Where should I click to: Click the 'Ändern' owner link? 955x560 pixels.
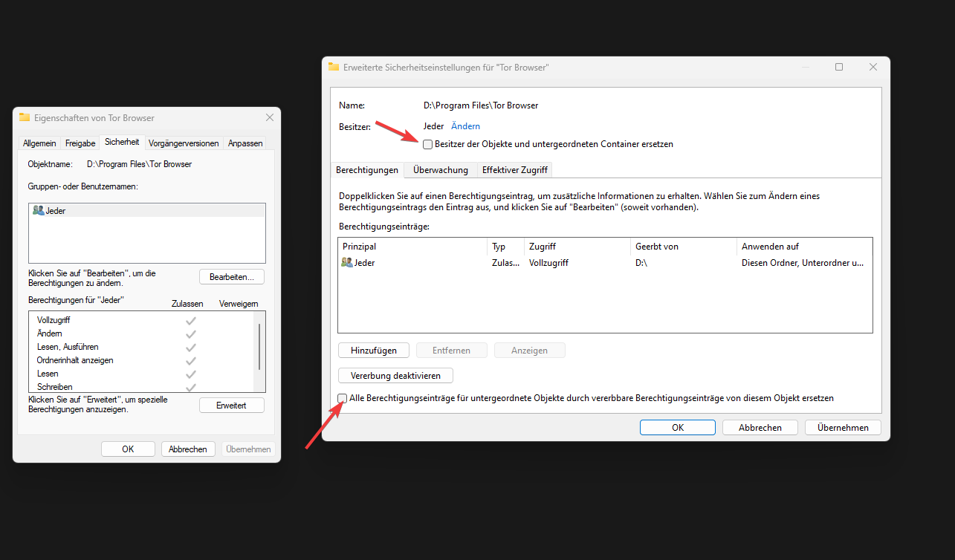click(x=465, y=126)
